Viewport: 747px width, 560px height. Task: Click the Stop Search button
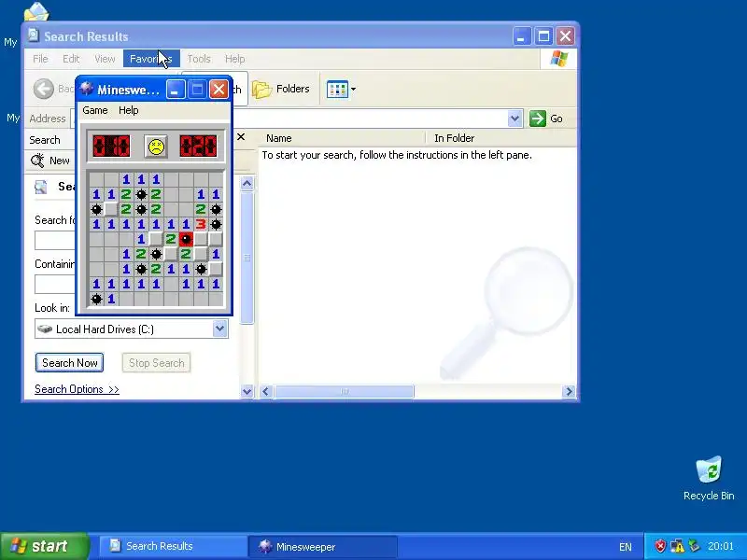(x=156, y=363)
